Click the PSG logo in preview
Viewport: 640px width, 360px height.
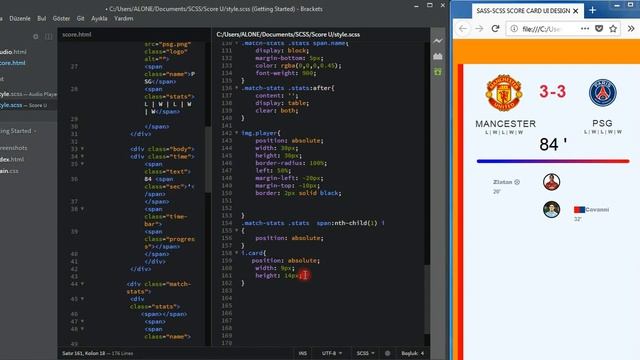(602, 93)
